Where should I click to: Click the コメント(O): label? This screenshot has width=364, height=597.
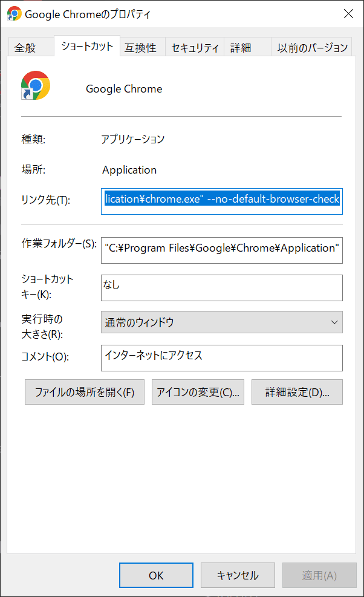(x=45, y=357)
